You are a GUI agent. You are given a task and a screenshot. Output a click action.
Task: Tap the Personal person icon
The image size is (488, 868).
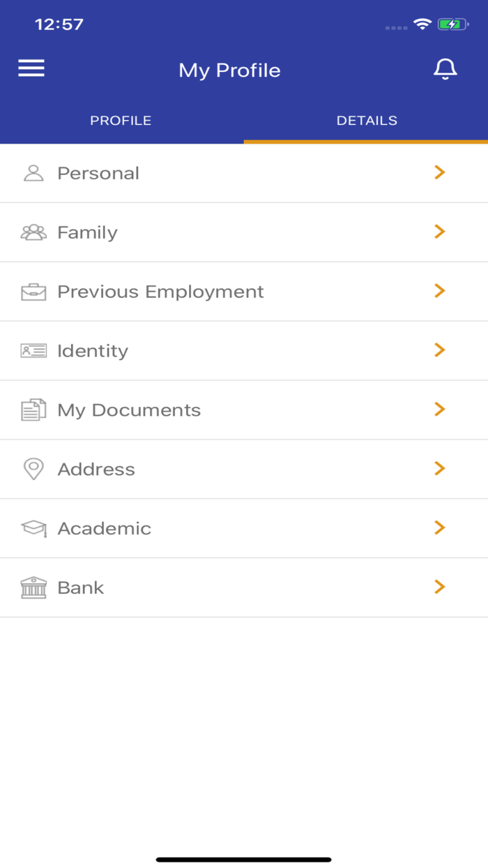[33, 173]
